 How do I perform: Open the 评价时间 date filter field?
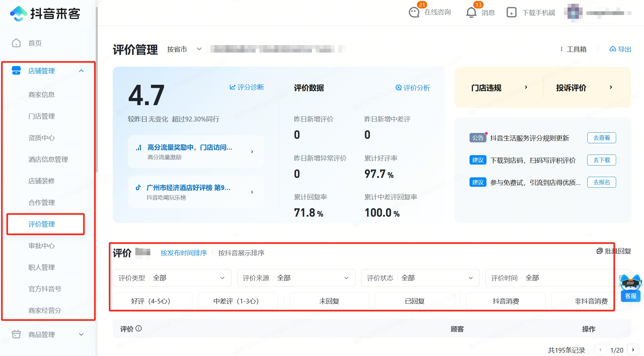pyautogui.click(x=548, y=278)
